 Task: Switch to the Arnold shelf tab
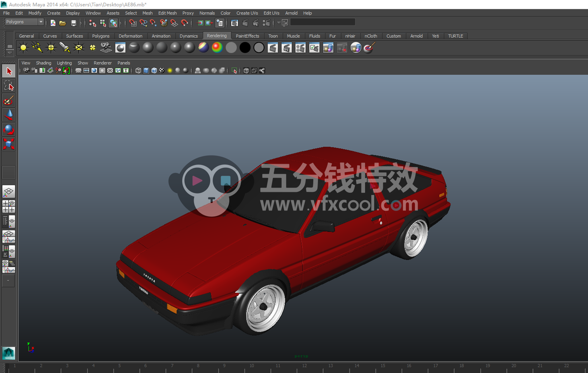(416, 36)
